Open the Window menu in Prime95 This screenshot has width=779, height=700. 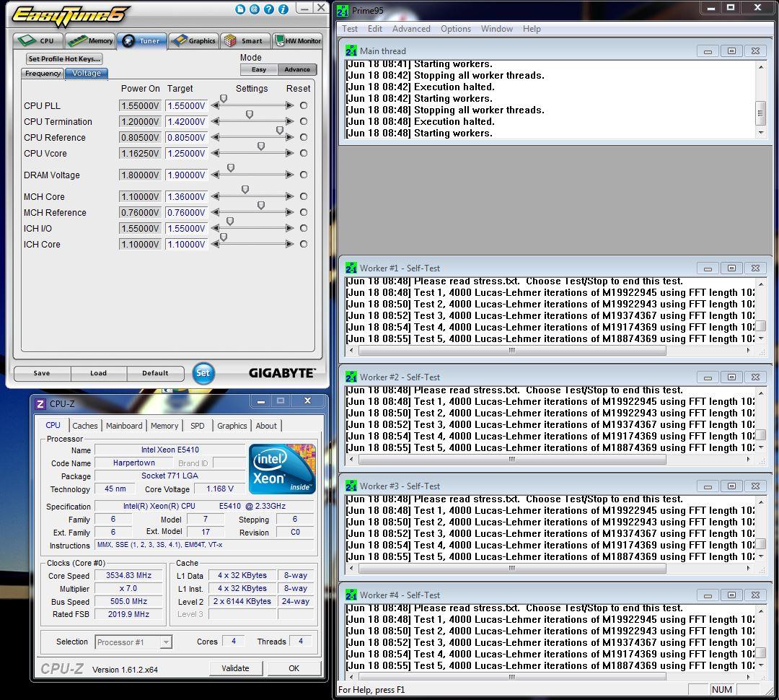497,29
